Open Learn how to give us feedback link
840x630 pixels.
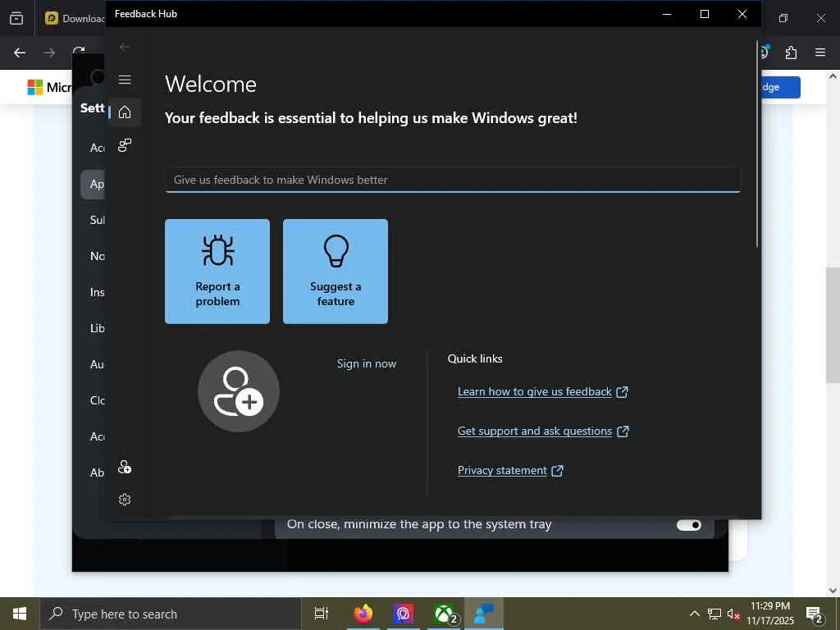pos(543,391)
